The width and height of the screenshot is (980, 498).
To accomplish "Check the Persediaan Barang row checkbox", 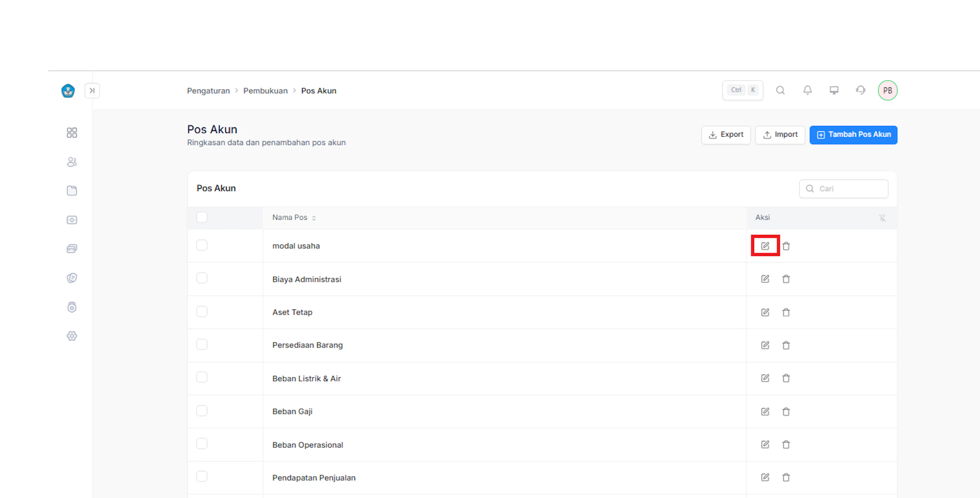I will click(202, 344).
